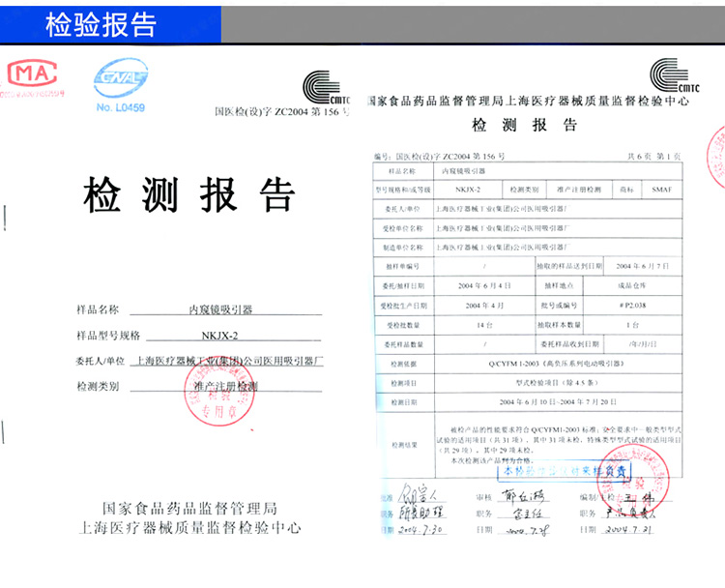Click the red round 检验专用章 stamp on the cover
Viewport: 725px width, 588px height.
[219, 392]
